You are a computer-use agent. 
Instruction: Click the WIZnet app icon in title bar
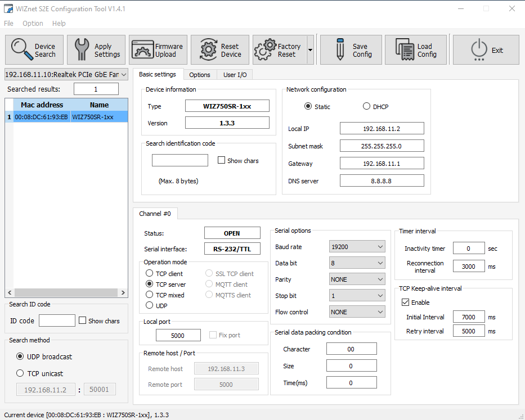tap(8, 8)
